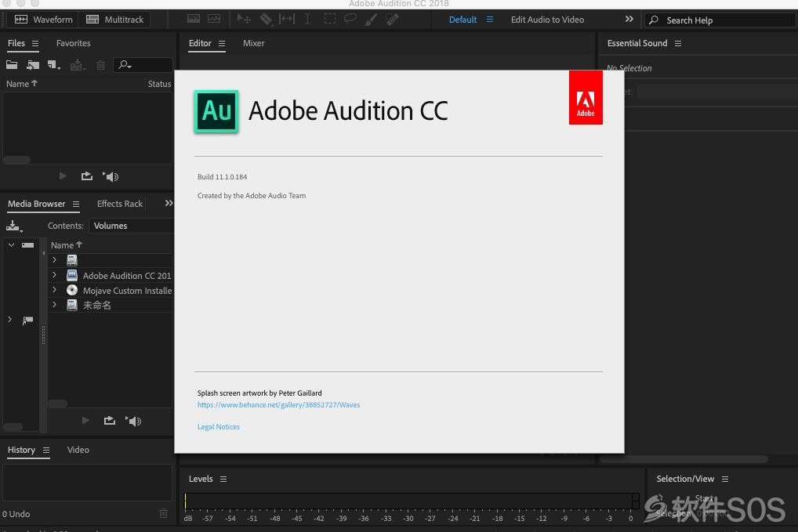This screenshot has width=798, height=532.
Task: Open the New File dropdown icon
Action: 54,64
